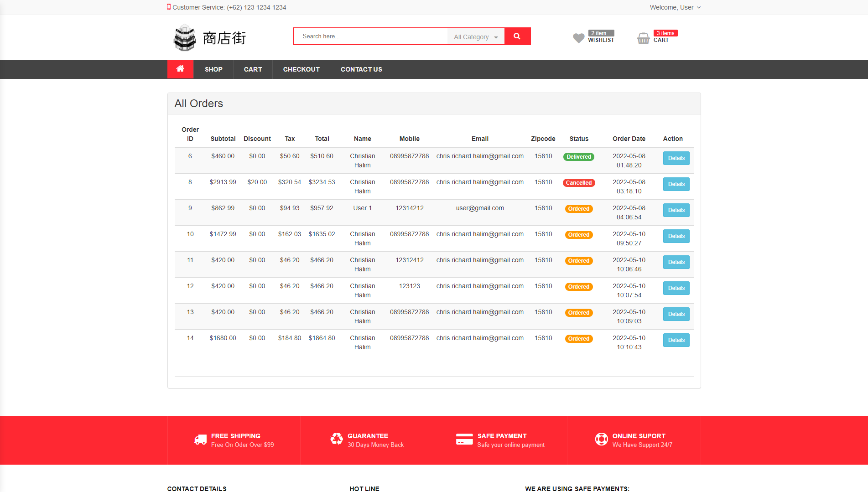Open the cart basket icon

(643, 38)
